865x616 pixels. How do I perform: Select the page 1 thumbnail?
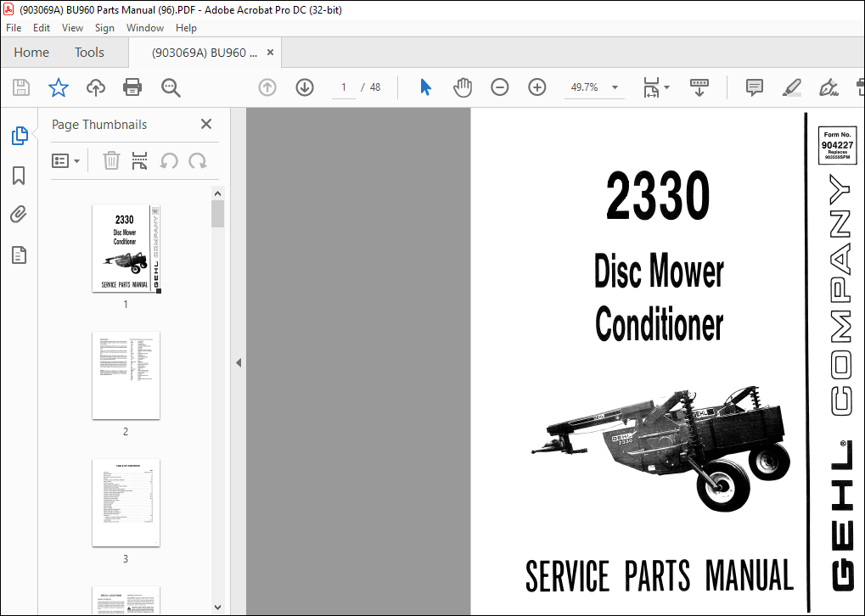pyautogui.click(x=126, y=248)
